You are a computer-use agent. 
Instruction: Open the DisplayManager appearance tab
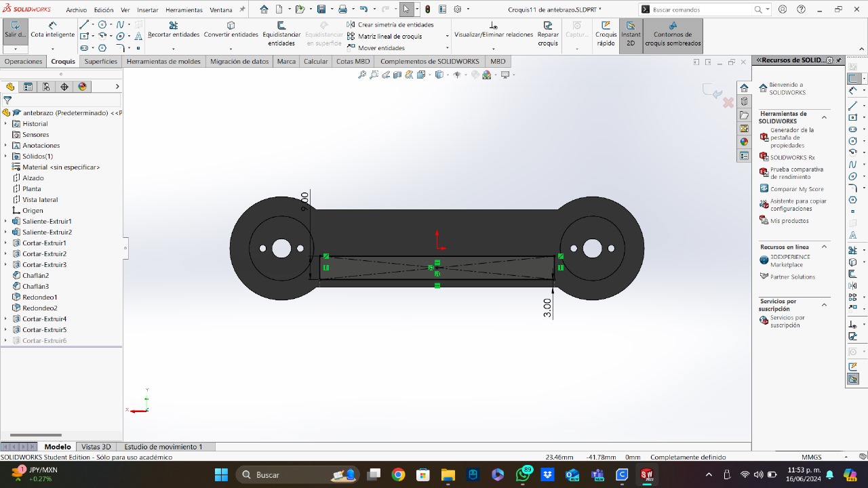point(83,87)
